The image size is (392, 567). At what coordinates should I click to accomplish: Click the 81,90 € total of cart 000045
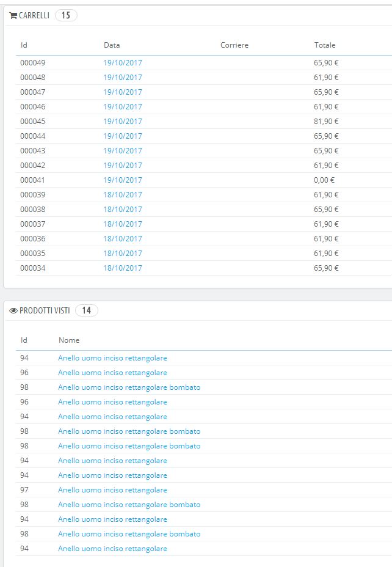pyautogui.click(x=326, y=122)
